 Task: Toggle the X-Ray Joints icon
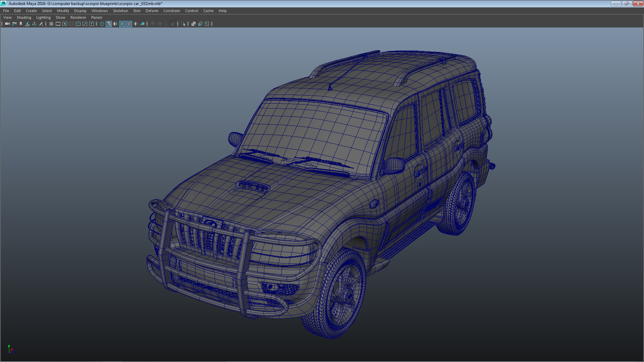(207, 24)
